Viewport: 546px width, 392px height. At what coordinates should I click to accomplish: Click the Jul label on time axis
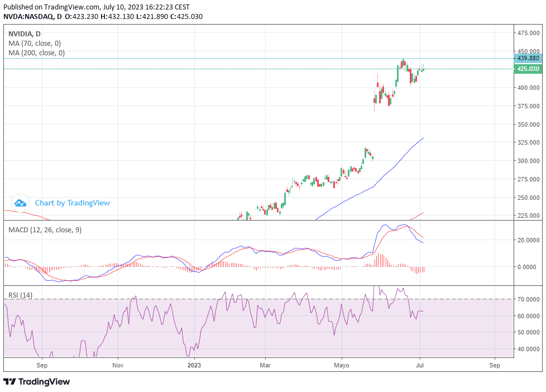(x=420, y=365)
